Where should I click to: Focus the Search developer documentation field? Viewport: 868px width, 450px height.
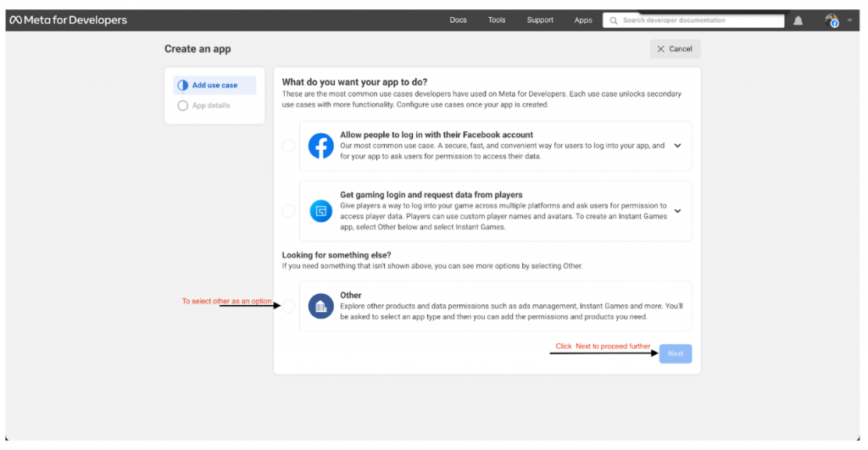click(693, 20)
